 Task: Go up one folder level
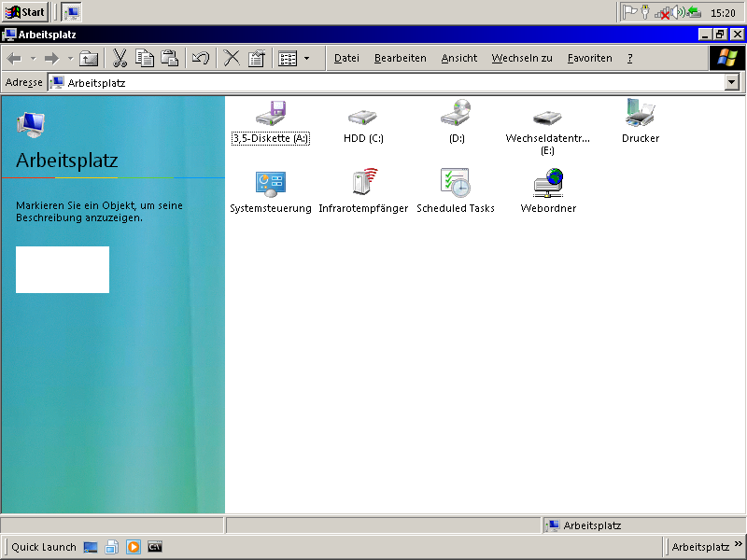point(89,58)
